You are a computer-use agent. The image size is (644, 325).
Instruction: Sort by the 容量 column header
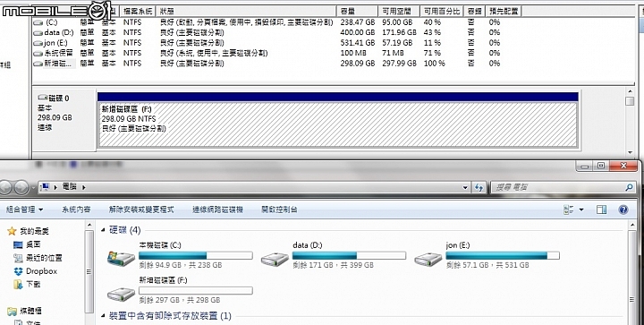[x=357, y=12]
